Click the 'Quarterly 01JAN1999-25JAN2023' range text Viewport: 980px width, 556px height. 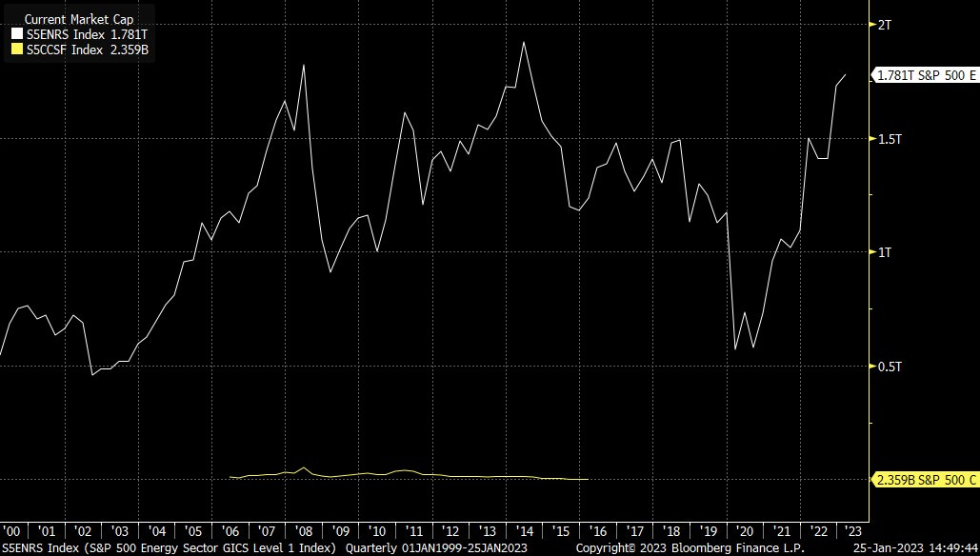click(436, 548)
